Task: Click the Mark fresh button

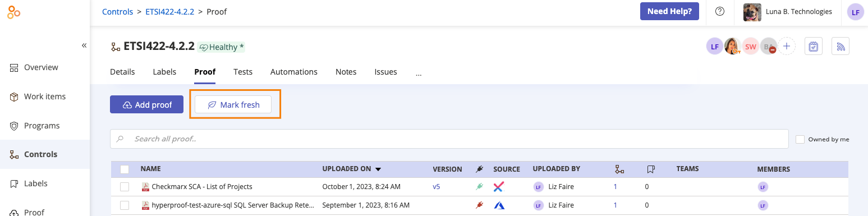Action: [x=233, y=104]
